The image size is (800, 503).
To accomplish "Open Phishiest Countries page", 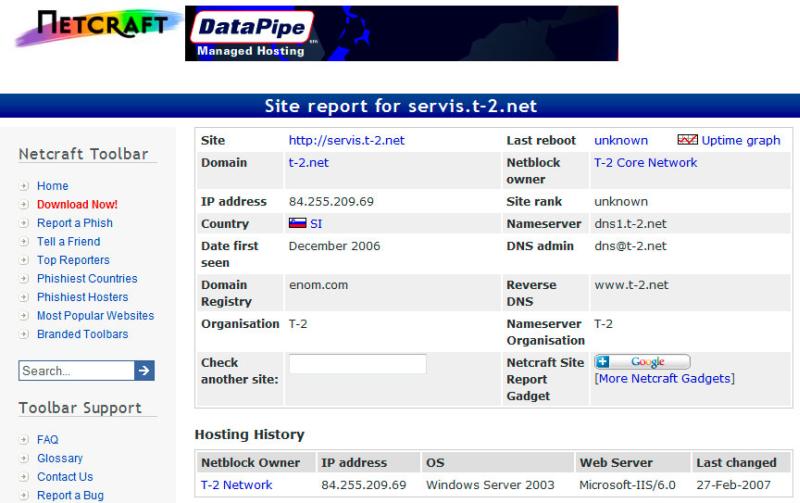I will (x=87, y=279).
